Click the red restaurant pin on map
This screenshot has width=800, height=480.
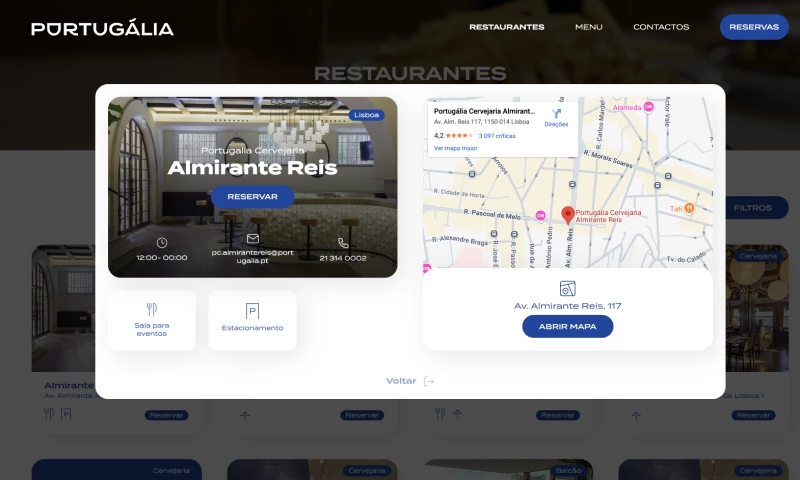(568, 215)
